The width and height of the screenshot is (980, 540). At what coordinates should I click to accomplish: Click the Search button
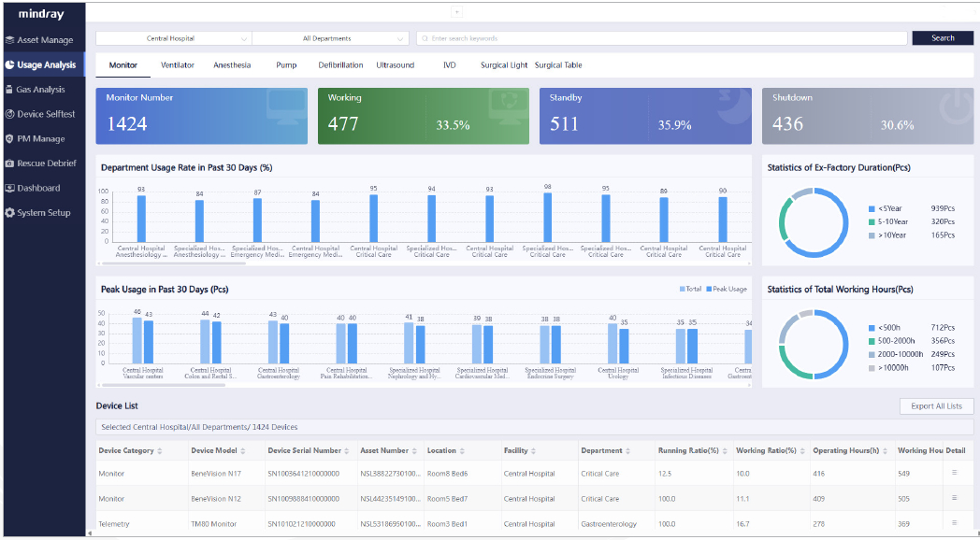943,38
